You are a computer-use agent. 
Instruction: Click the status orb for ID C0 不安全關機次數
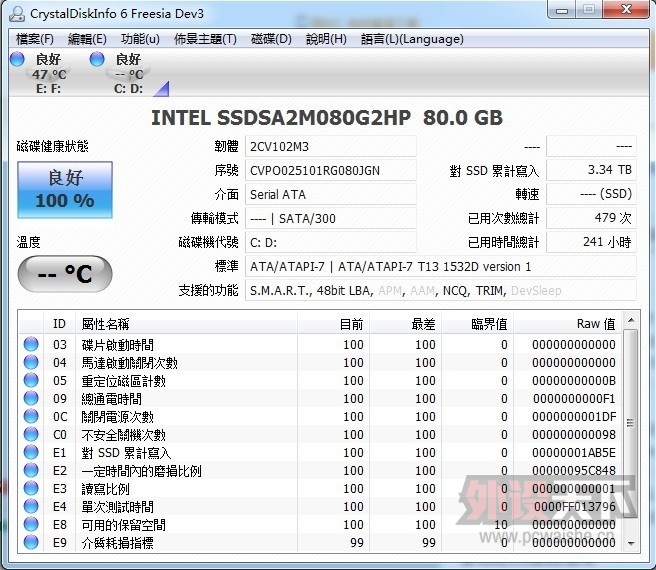point(31,434)
